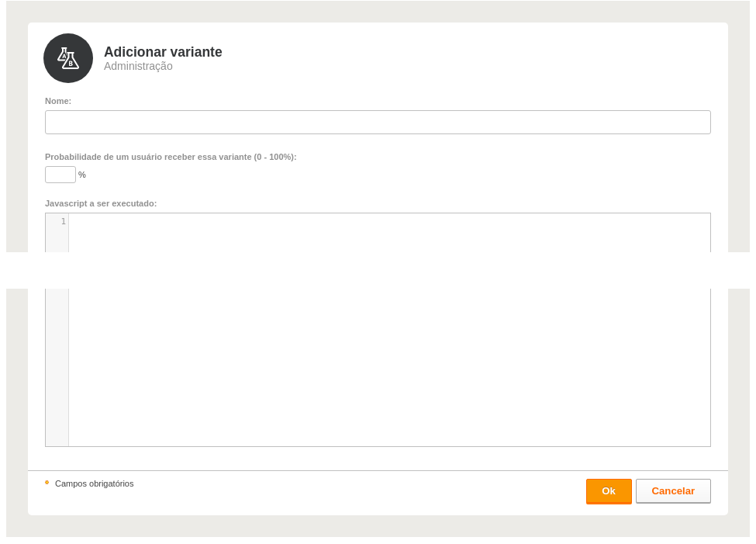This screenshot has height=544, width=756.
Task: Click the "Administração" subtitle text
Action: [x=138, y=66]
